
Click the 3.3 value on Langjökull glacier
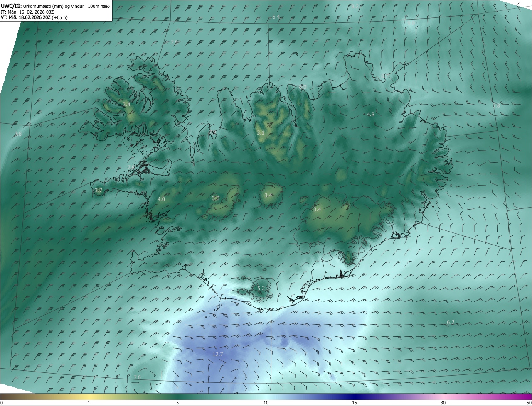tap(216, 198)
